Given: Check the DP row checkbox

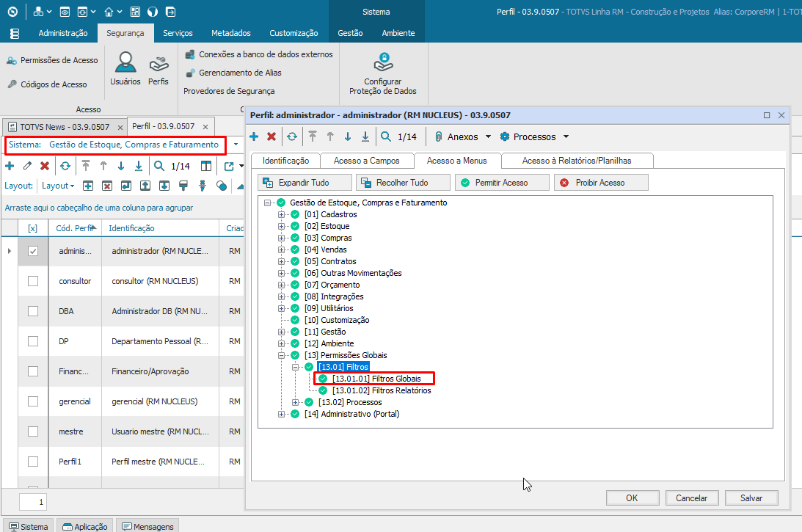Looking at the screenshot, I should (x=33, y=341).
